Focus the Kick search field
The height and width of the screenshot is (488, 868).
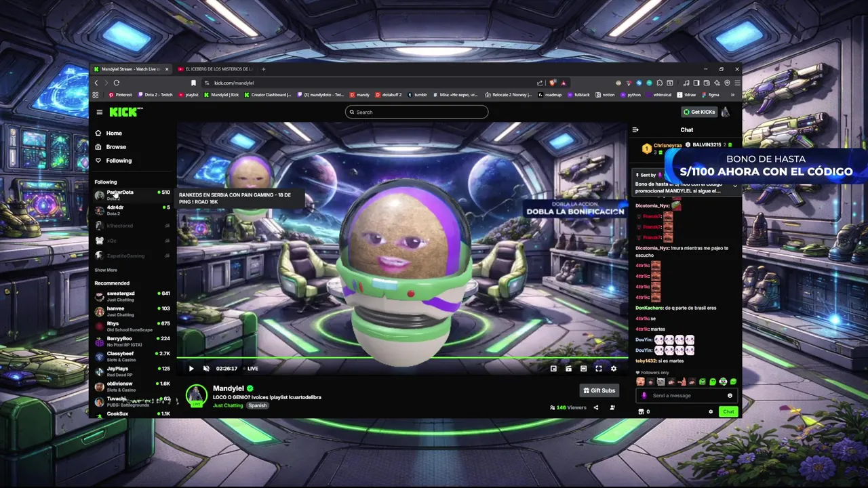[x=416, y=112]
